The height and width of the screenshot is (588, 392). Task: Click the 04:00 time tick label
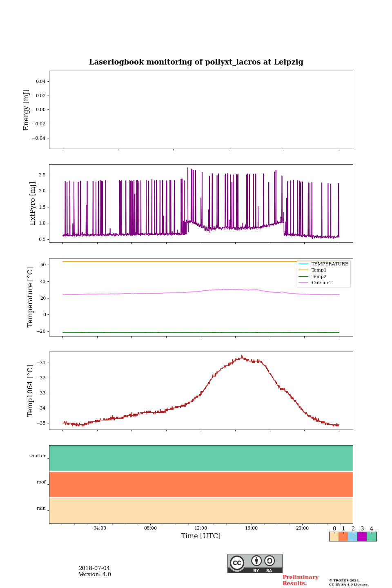(100, 528)
